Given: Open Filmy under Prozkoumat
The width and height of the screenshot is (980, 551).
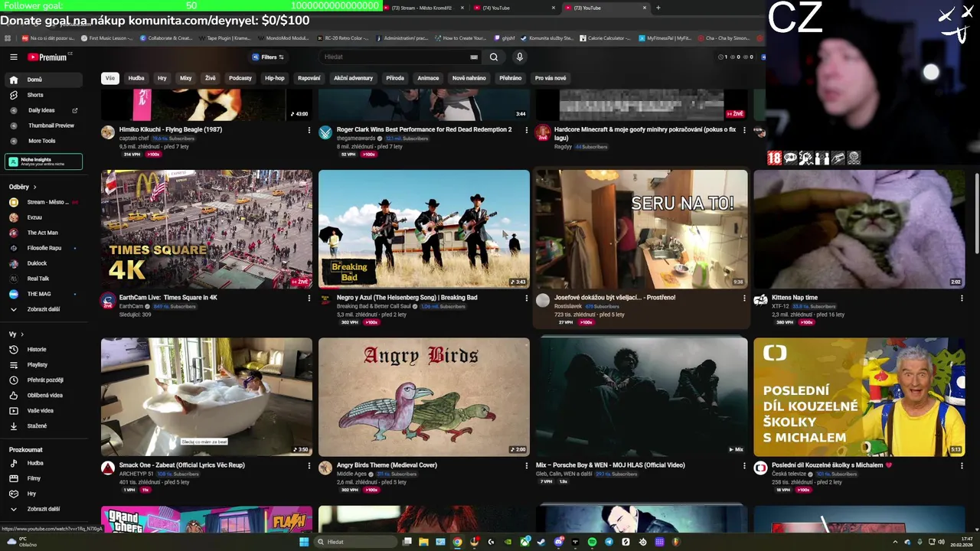Looking at the screenshot, I should (x=43, y=478).
